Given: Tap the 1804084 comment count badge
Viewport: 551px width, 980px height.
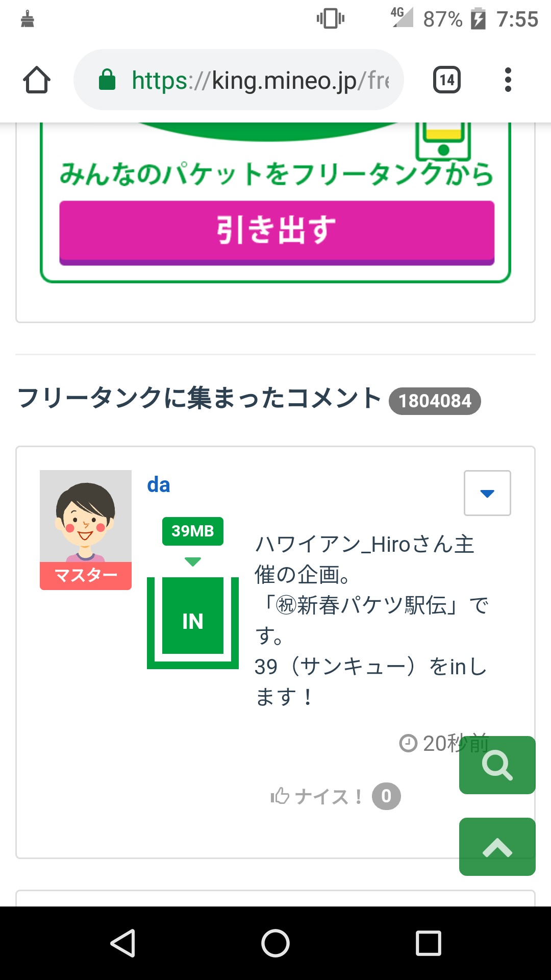Looking at the screenshot, I should coord(435,401).
